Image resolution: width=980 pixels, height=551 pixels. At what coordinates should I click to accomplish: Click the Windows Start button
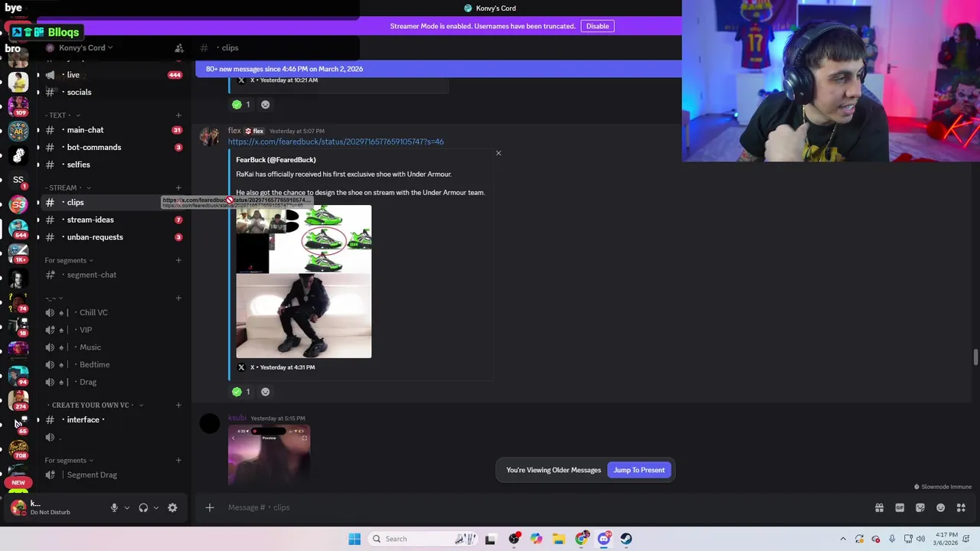click(x=354, y=539)
